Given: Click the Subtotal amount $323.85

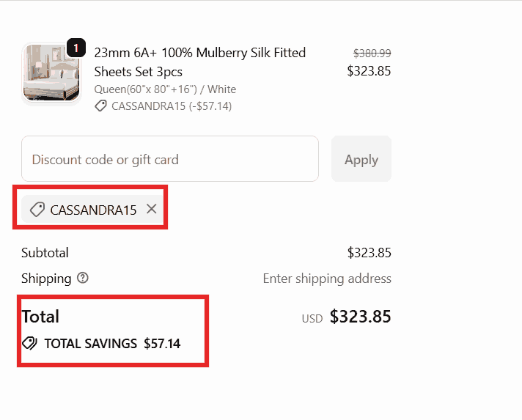Looking at the screenshot, I should click(x=369, y=253).
